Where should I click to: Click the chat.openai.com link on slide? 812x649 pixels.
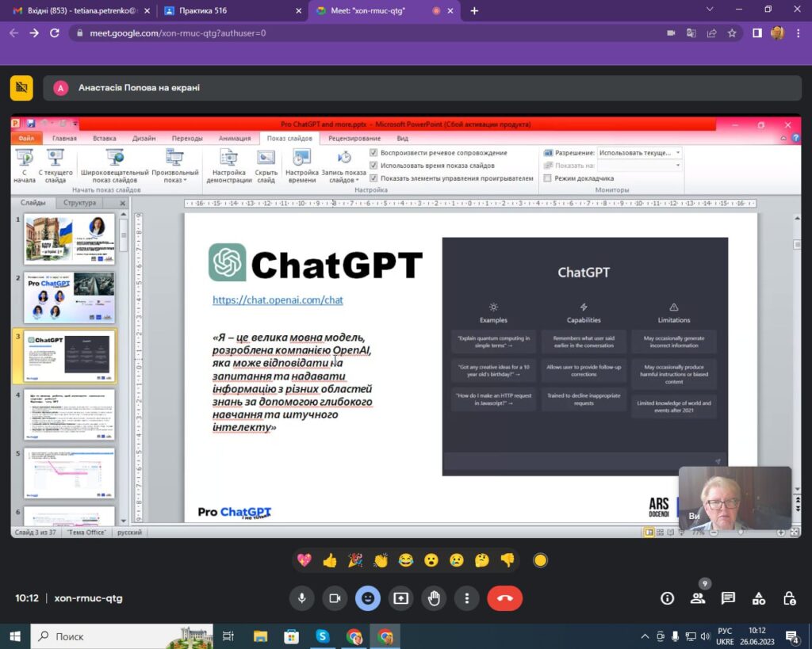[x=278, y=300]
